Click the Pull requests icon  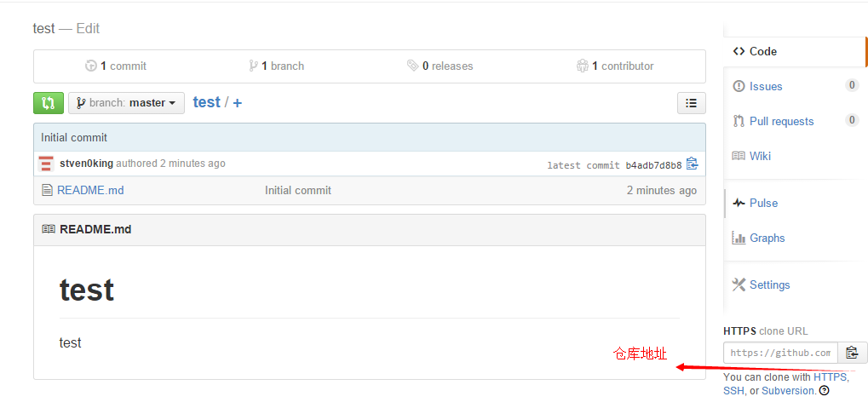(x=739, y=121)
